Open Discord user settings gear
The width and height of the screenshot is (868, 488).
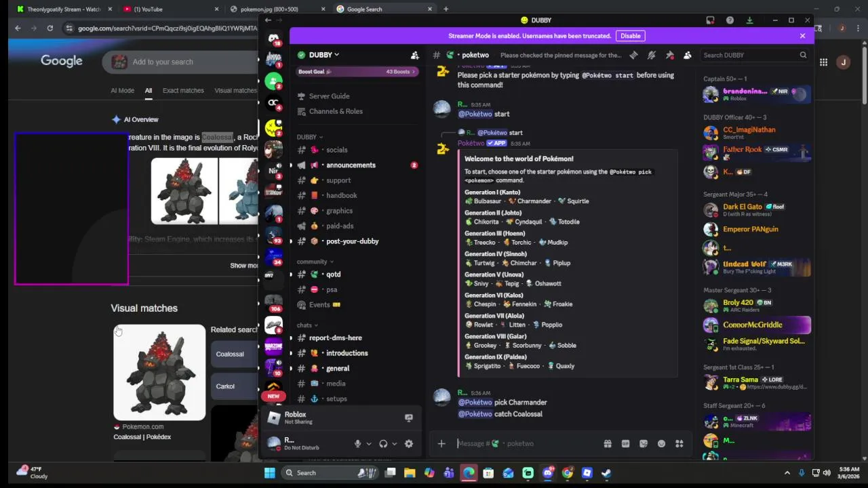tap(409, 443)
